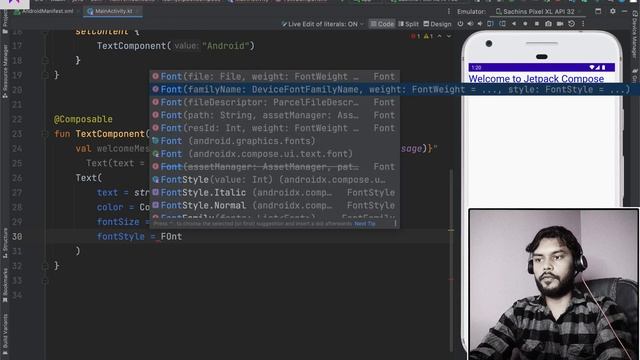Select the Design view mode

[x=437, y=24]
